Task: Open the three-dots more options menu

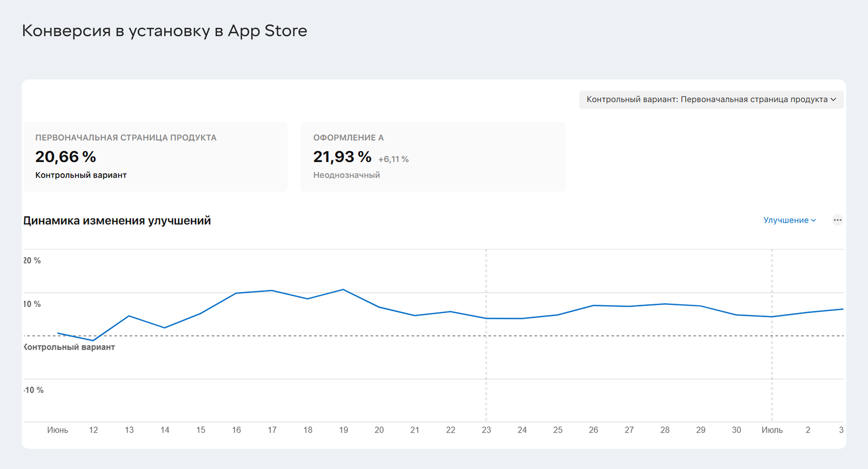Action: [x=837, y=220]
